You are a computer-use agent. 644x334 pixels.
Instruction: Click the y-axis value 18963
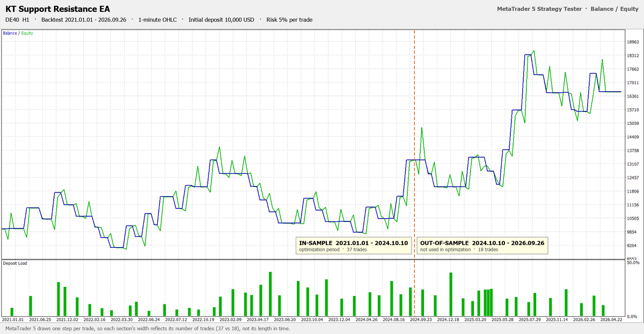coord(632,42)
